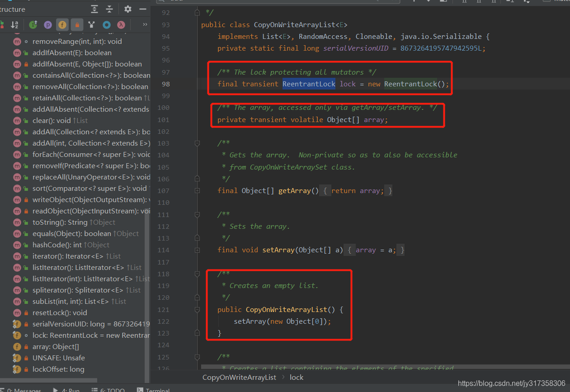This screenshot has width=570, height=392.
Task: Open Terminal tool window tab
Action: click(x=154, y=390)
